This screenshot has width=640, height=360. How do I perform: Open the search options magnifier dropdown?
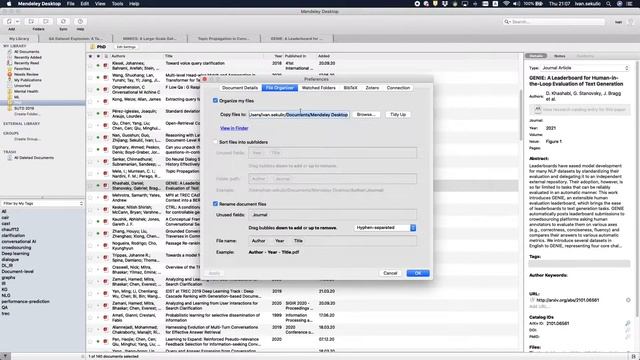(507, 22)
